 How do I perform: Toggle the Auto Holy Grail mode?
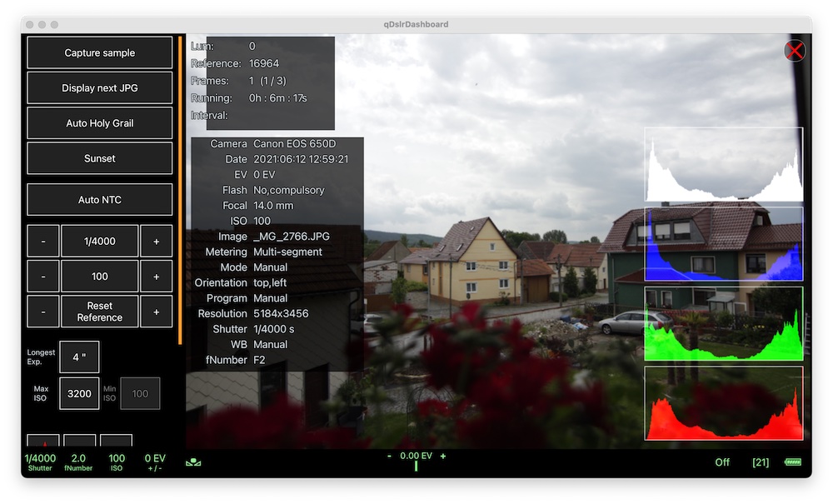coord(100,123)
